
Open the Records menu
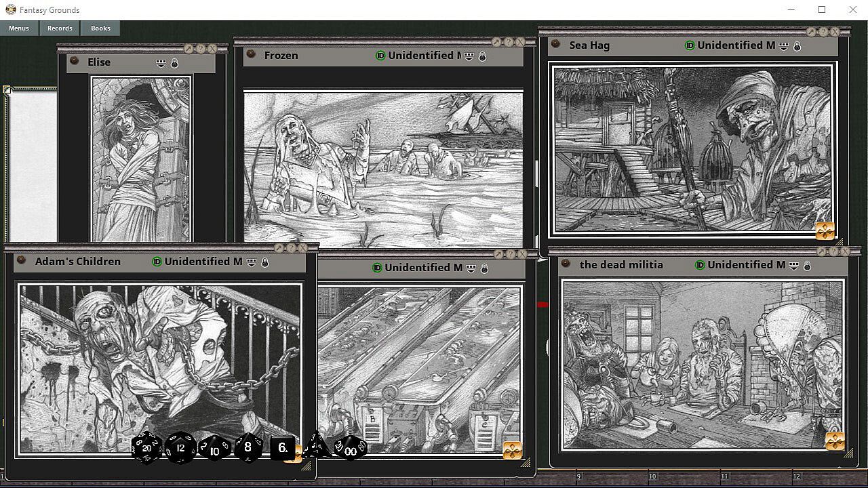(60, 28)
